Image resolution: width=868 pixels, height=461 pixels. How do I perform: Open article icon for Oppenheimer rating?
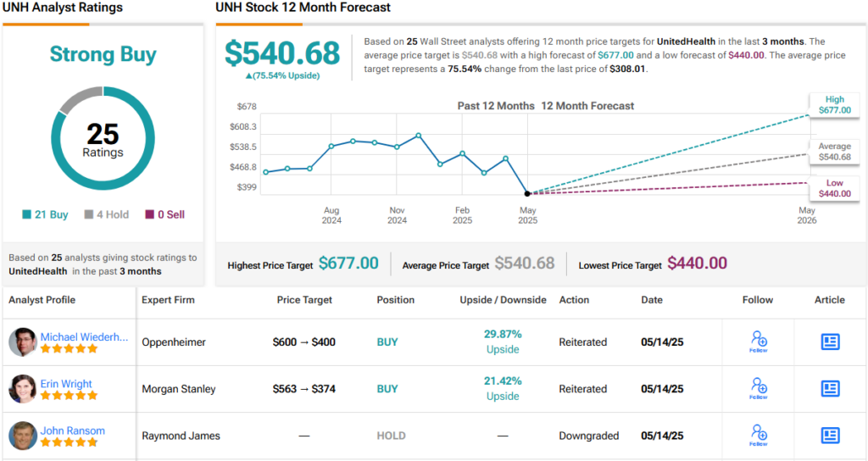830,342
